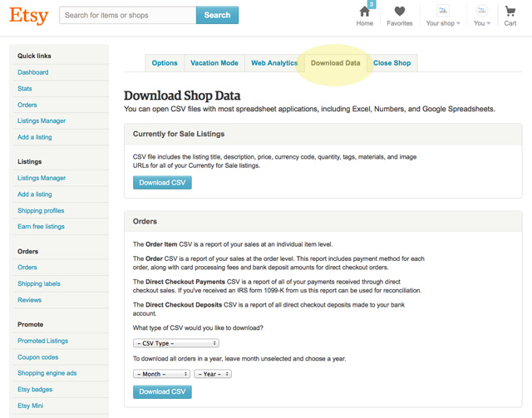Open Earn free listings link
This screenshot has height=418, width=532.
(x=41, y=226)
